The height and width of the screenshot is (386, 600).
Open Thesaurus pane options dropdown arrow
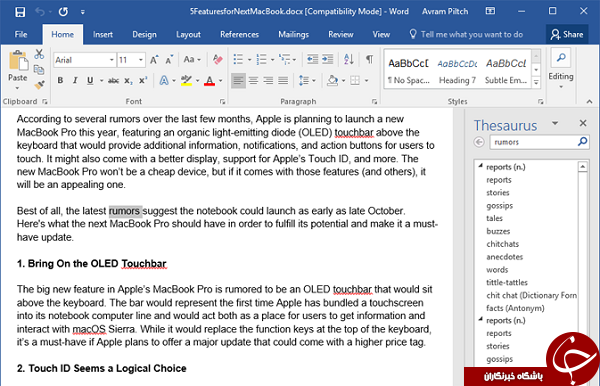point(555,123)
